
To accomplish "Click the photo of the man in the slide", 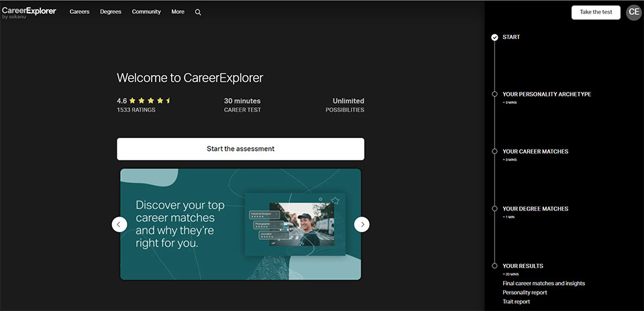I will click(x=301, y=224).
